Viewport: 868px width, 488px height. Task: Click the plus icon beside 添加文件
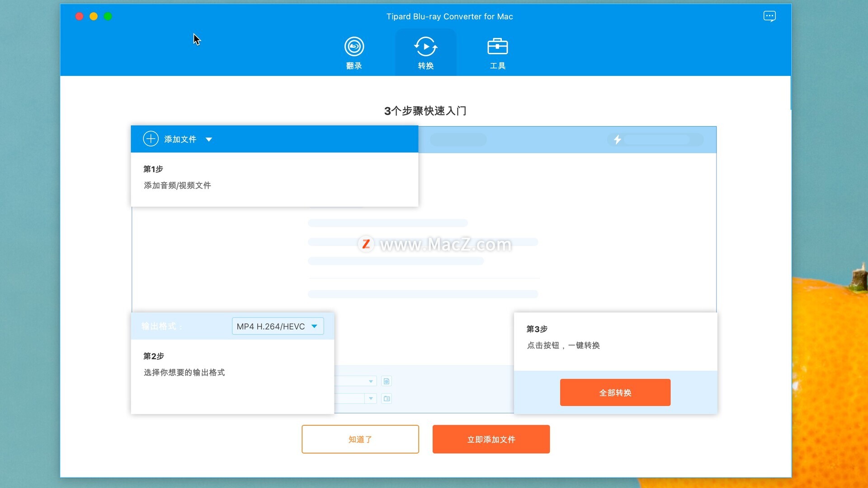point(151,139)
